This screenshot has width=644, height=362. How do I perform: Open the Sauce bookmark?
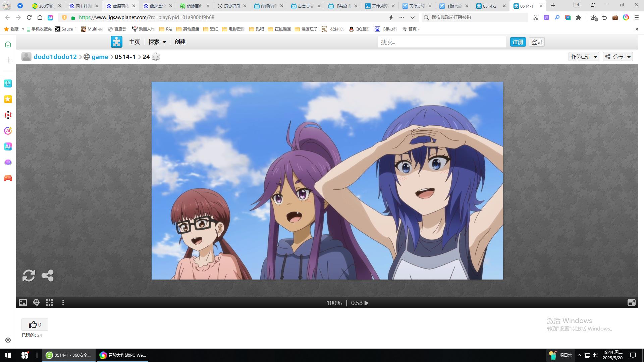[x=66, y=29]
